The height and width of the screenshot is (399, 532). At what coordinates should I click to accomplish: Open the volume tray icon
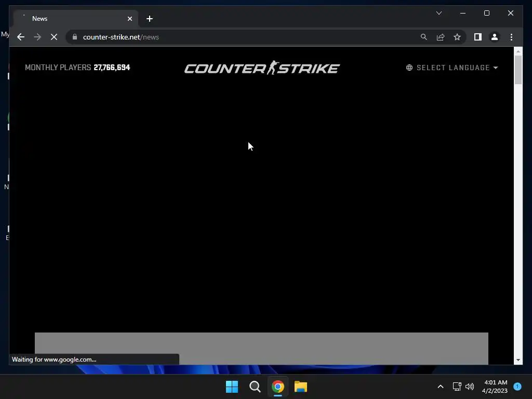tap(470, 387)
